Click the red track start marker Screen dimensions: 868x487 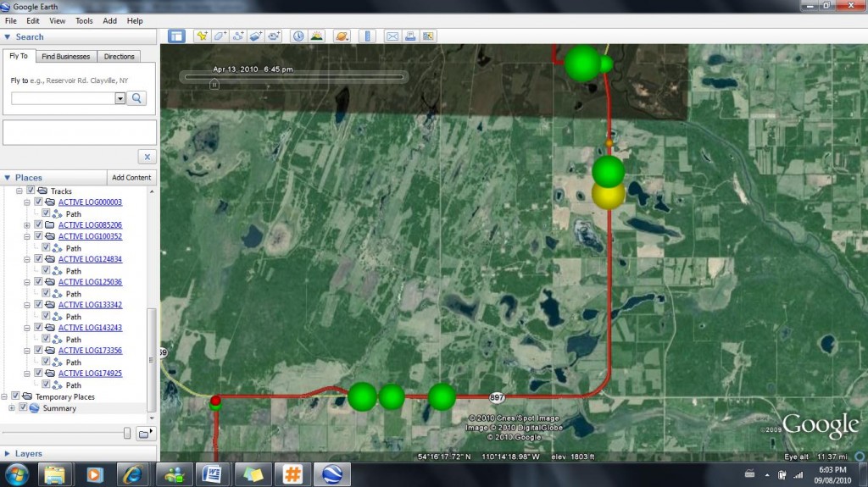(216, 400)
